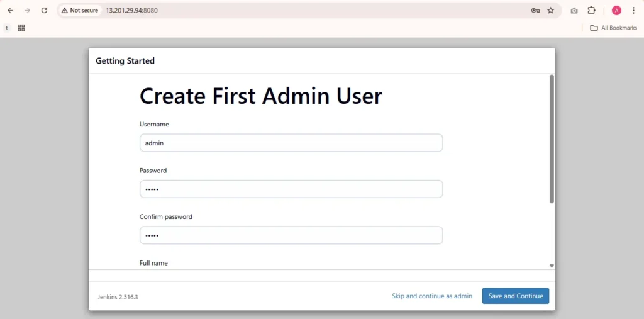This screenshot has width=644, height=319.
Task: Click the form's vertical scrollbar thumb
Action: click(x=552, y=138)
